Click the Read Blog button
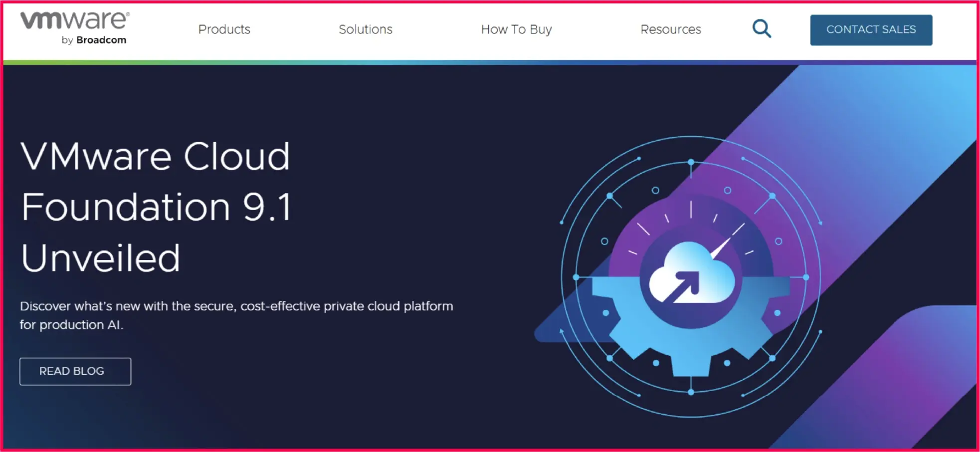Viewport: 980px width, 452px height. [75, 371]
